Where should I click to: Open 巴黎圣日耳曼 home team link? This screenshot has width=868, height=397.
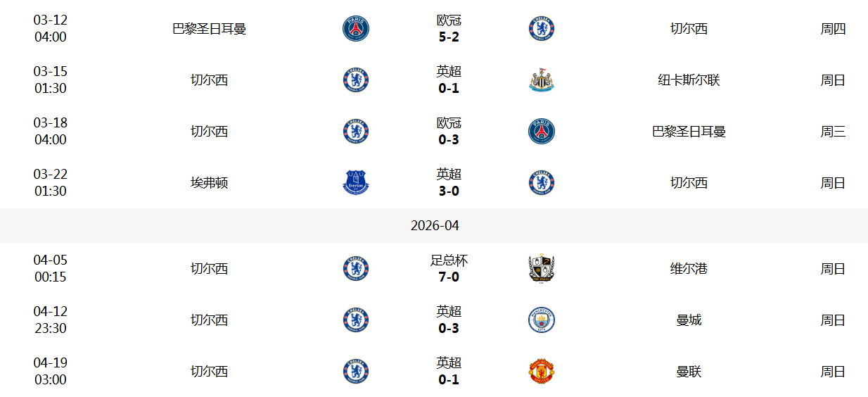(210, 29)
